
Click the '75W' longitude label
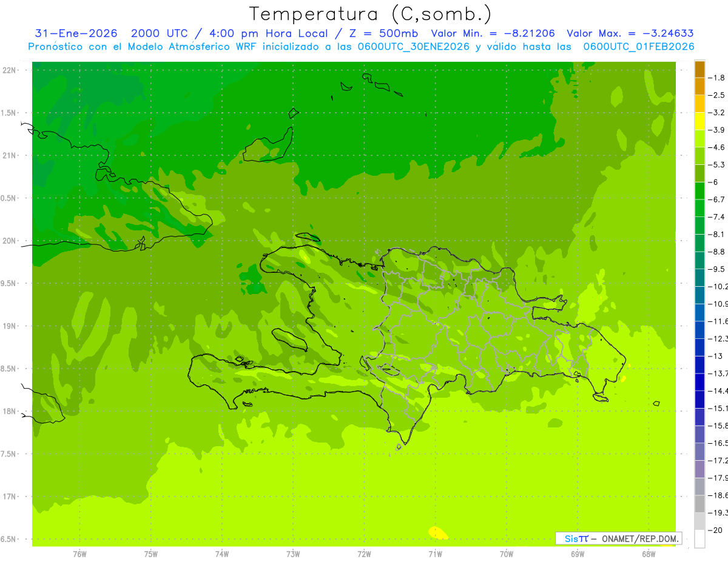click(151, 554)
